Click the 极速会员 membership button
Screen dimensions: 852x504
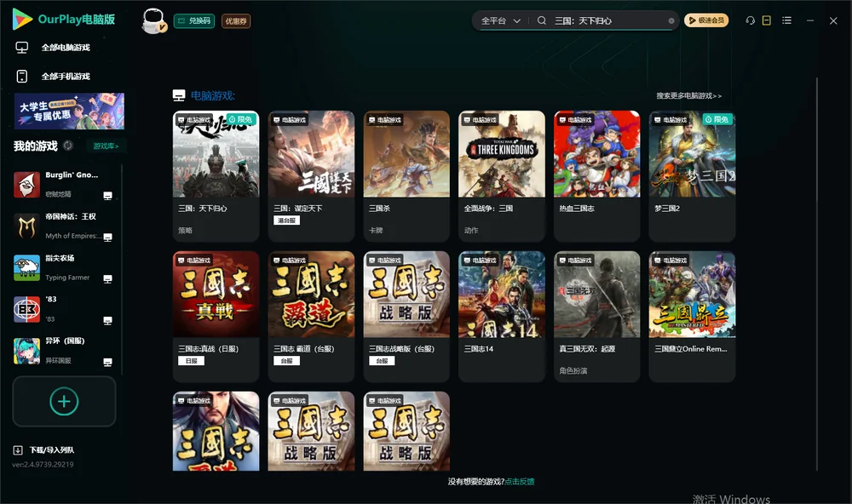[x=706, y=20]
